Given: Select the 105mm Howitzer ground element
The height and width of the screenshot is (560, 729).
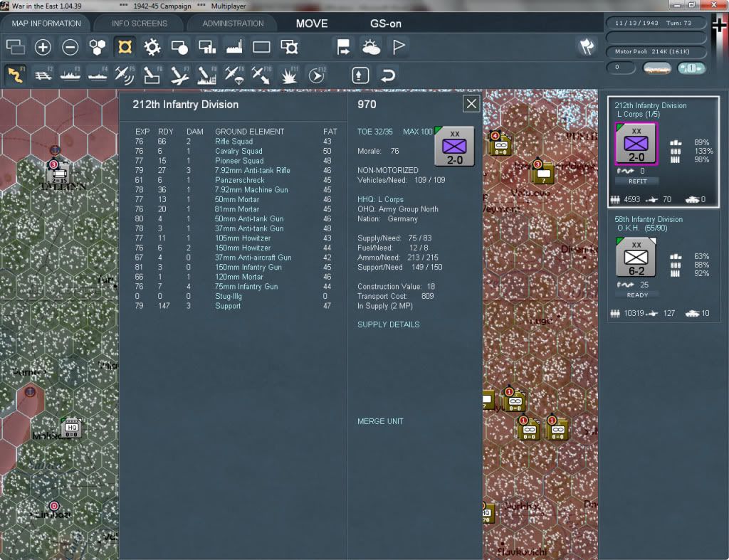Looking at the screenshot, I should click(243, 238).
